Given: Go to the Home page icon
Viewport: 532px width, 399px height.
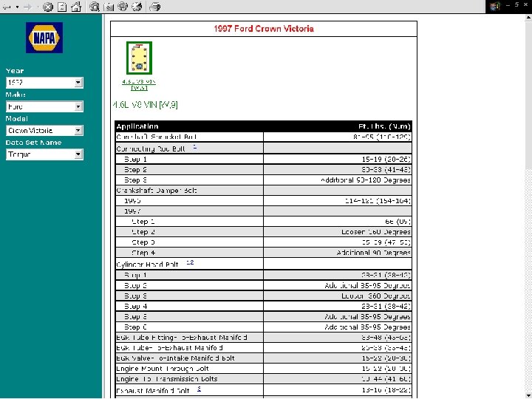Looking at the screenshot, I should coord(76,7).
